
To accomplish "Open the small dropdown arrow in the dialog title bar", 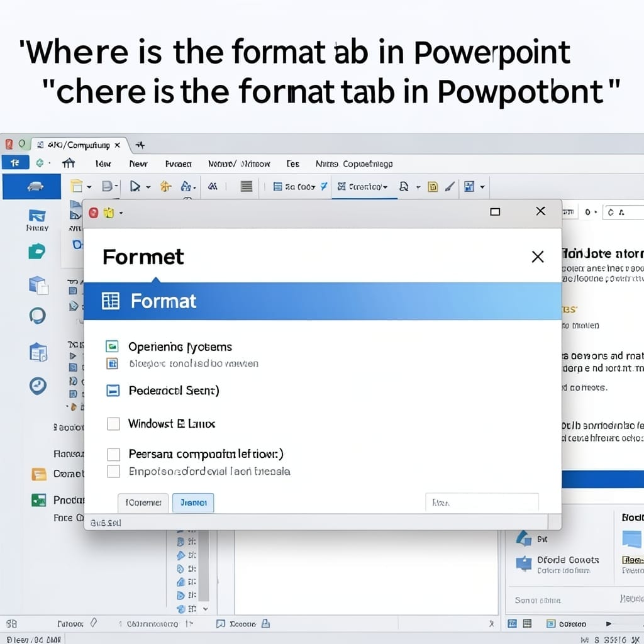I will point(121,213).
